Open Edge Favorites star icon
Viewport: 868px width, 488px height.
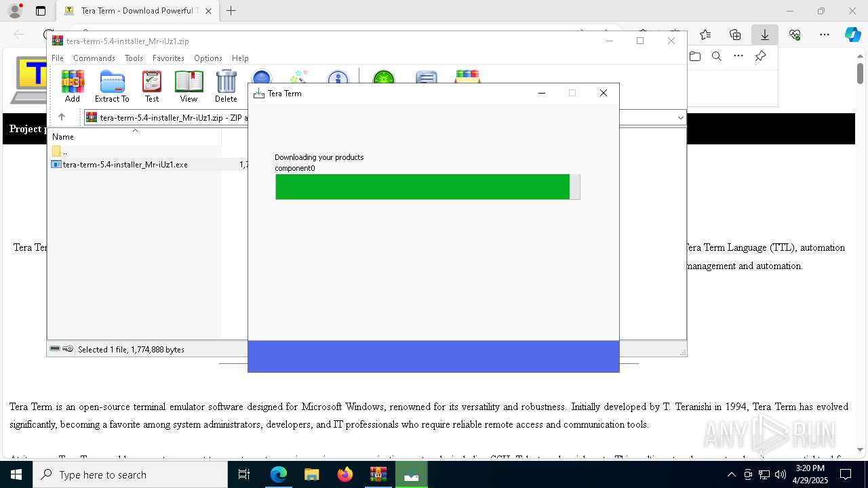(x=705, y=35)
